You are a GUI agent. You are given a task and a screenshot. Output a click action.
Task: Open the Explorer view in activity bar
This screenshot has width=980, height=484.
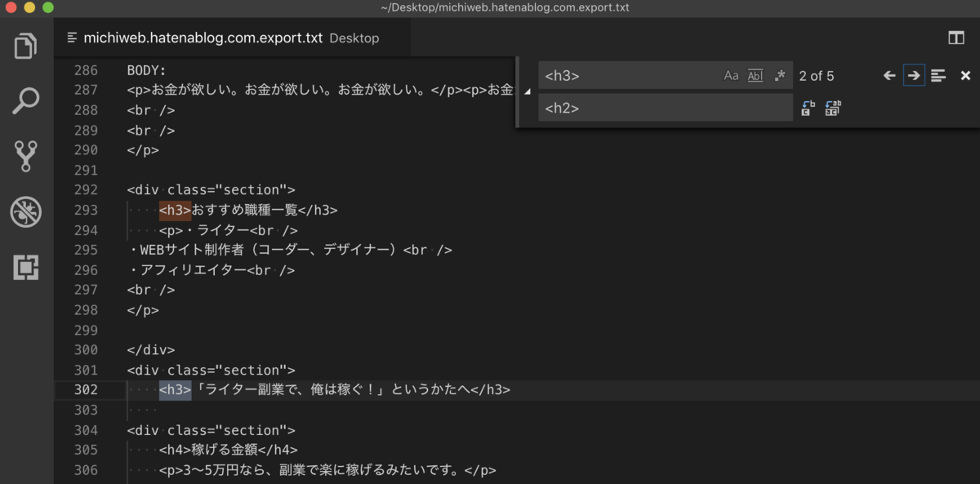coord(26,46)
